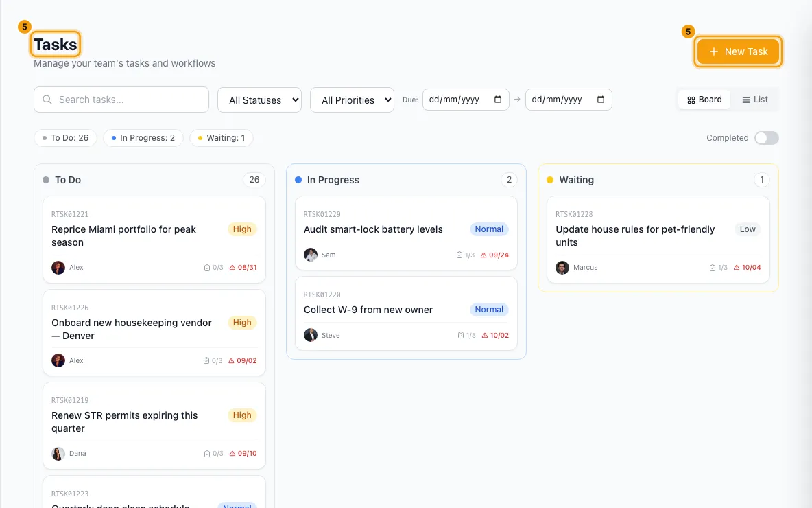The image size is (812, 508).
Task: Click the To Do count badge 26
Action: coord(254,180)
